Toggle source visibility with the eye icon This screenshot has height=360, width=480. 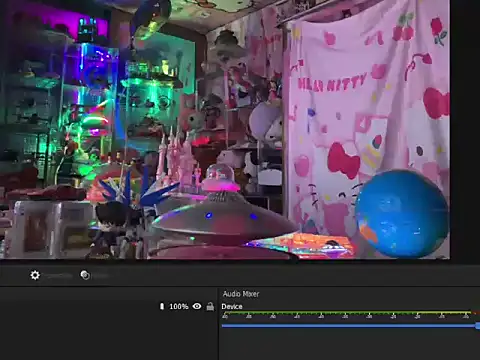(197, 306)
